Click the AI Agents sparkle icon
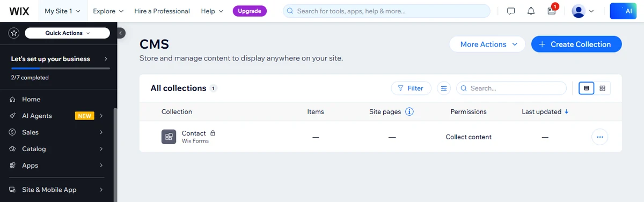The height and width of the screenshot is (202, 644). (12, 116)
